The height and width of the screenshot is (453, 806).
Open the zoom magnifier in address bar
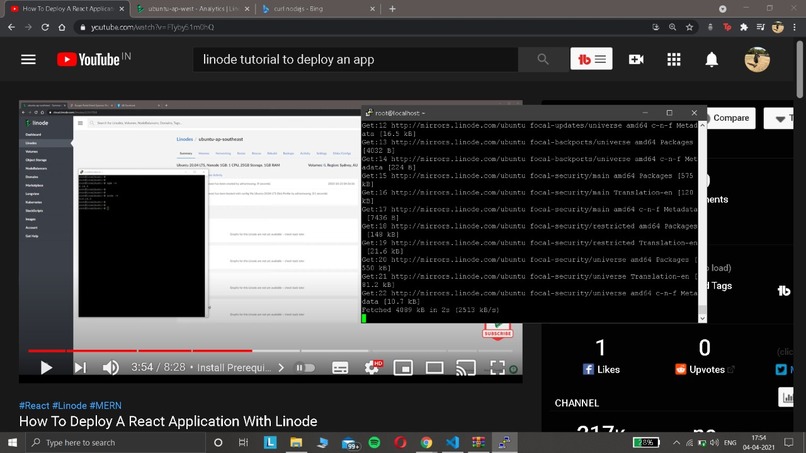tap(672, 27)
